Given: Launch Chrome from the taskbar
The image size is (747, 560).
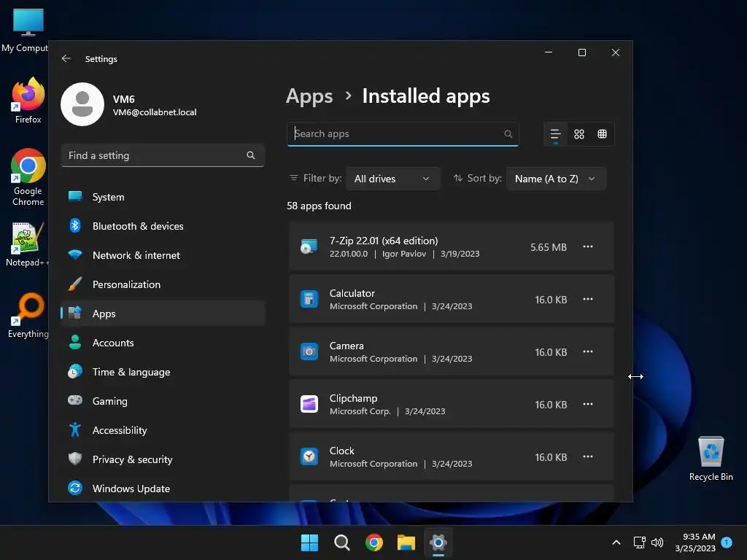Looking at the screenshot, I should tap(374, 542).
